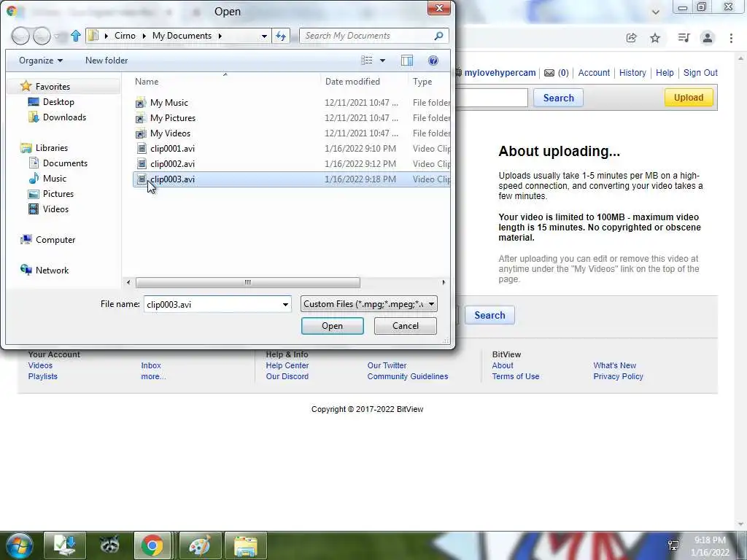Open BitView inbox envelope icon
Image resolution: width=747 pixels, height=560 pixels.
(x=549, y=73)
